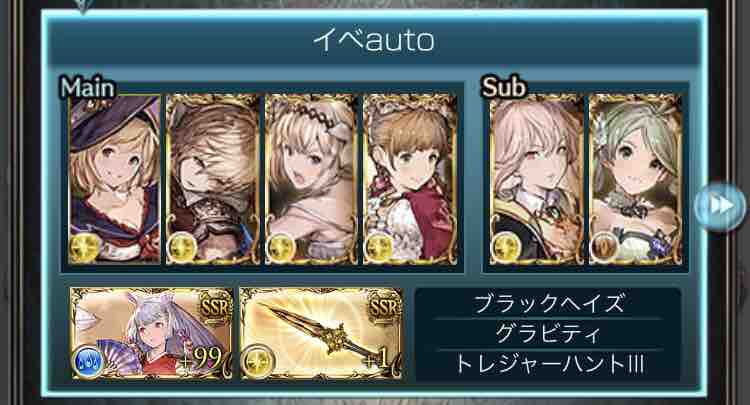This screenshot has height=405, width=750.
Task: Select the pink-haired first sub character
Action: pyautogui.click(x=537, y=179)
